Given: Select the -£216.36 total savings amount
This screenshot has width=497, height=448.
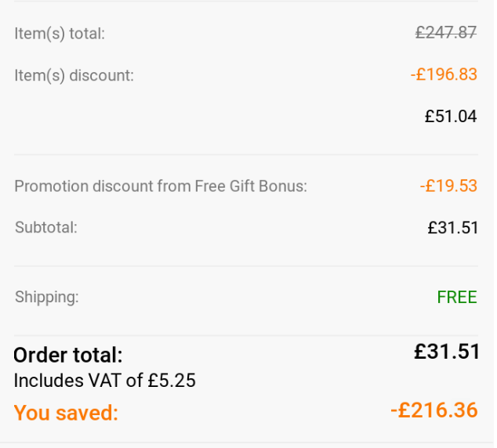Looking at the screenshot, I should point(434,410).
